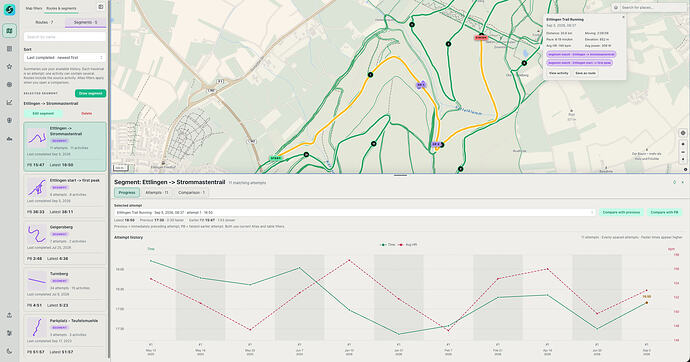Click the second purple segment match chip

tap(580, 63)
